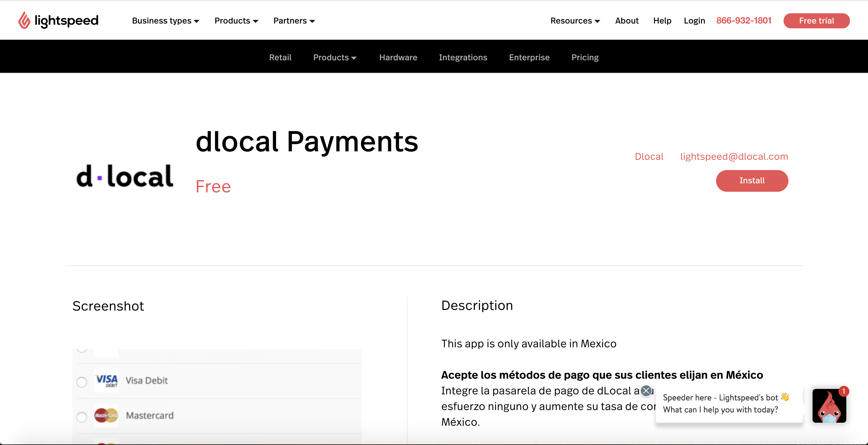Click phone number 866-932-1801
868x445 pixels.
coord(743,21)
